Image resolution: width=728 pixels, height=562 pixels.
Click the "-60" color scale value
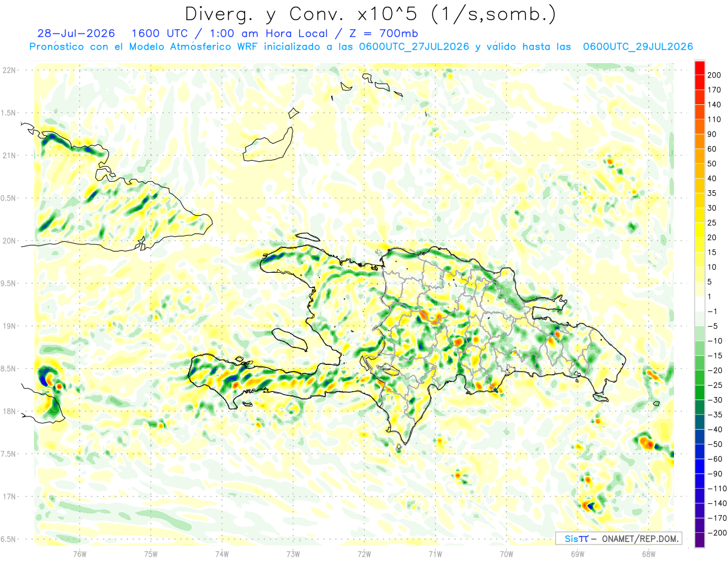tap(714, 460)
